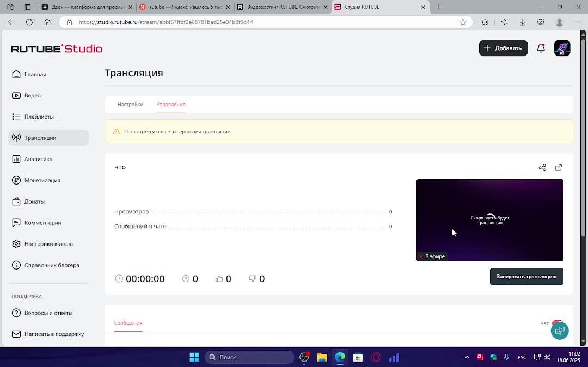Switch to the Дзен browser tab
The height and width of the screenshot is (367, 588).
tap(87, 7)
